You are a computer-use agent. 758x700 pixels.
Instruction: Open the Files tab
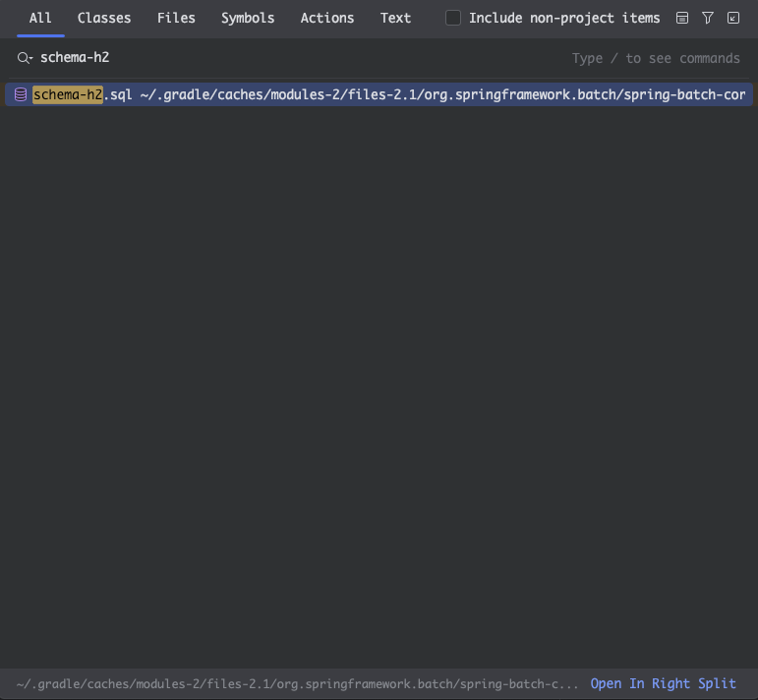pos(176,19)
